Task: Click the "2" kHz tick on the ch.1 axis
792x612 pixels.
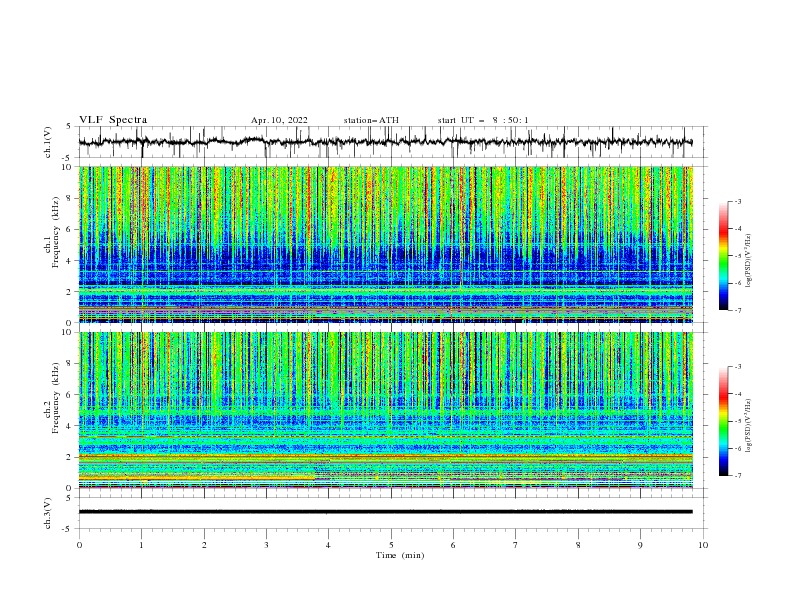Action: point(70,291)
